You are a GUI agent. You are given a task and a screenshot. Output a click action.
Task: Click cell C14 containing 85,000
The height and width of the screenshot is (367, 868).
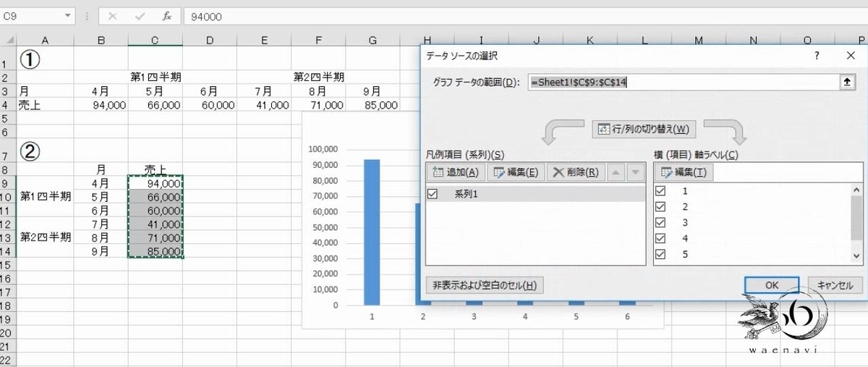click(156, 251)
